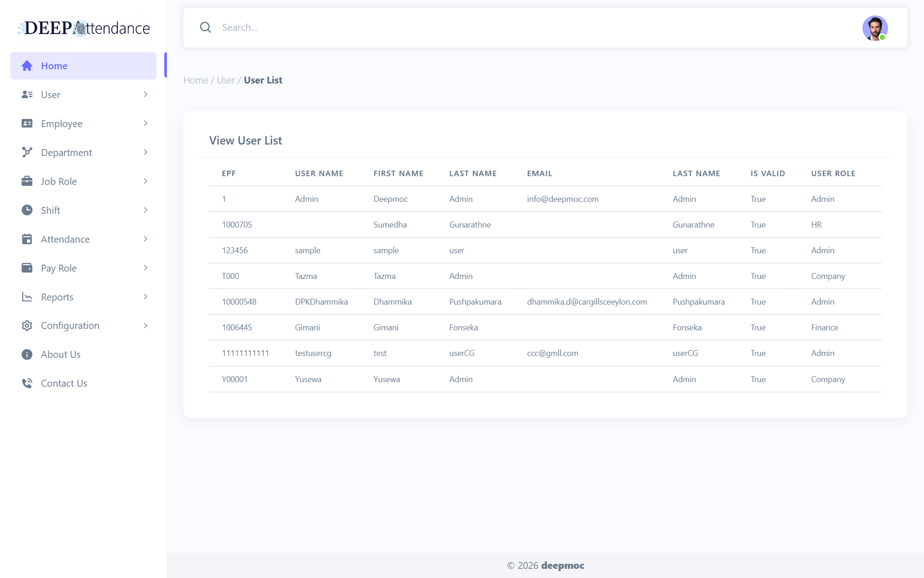924x578 pixels.
Task: Open the Employee sidebar menu item
Action: [83, 123]
